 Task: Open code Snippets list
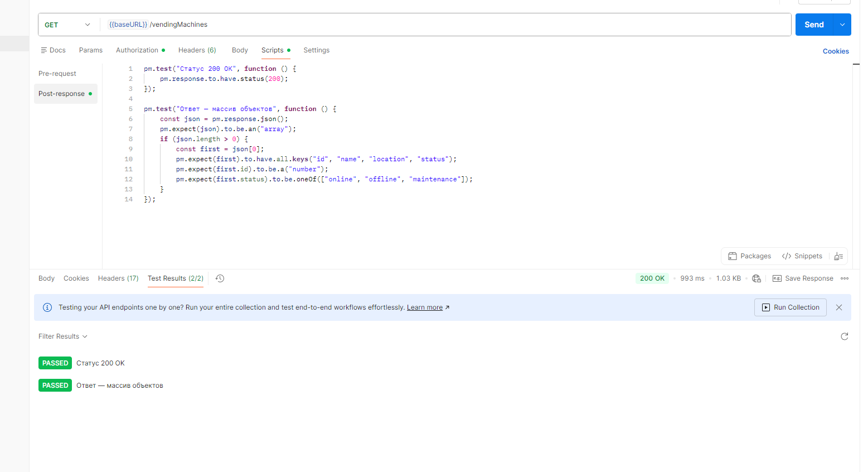click(802, 256)
